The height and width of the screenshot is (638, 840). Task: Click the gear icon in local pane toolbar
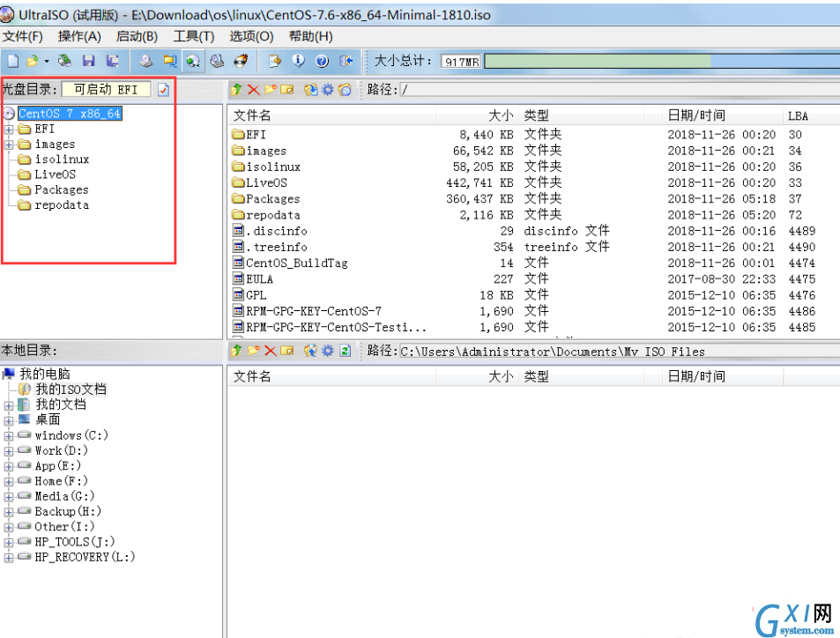coord(327,351)
